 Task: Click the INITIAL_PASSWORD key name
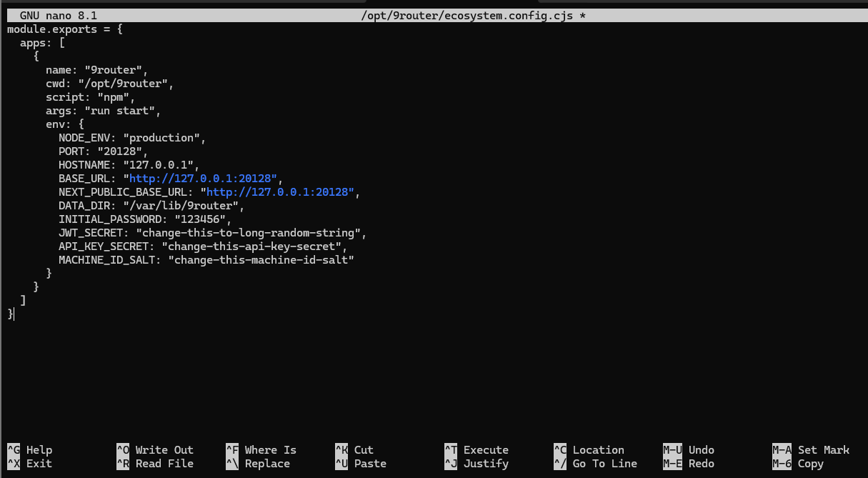(x=110, y=219)
